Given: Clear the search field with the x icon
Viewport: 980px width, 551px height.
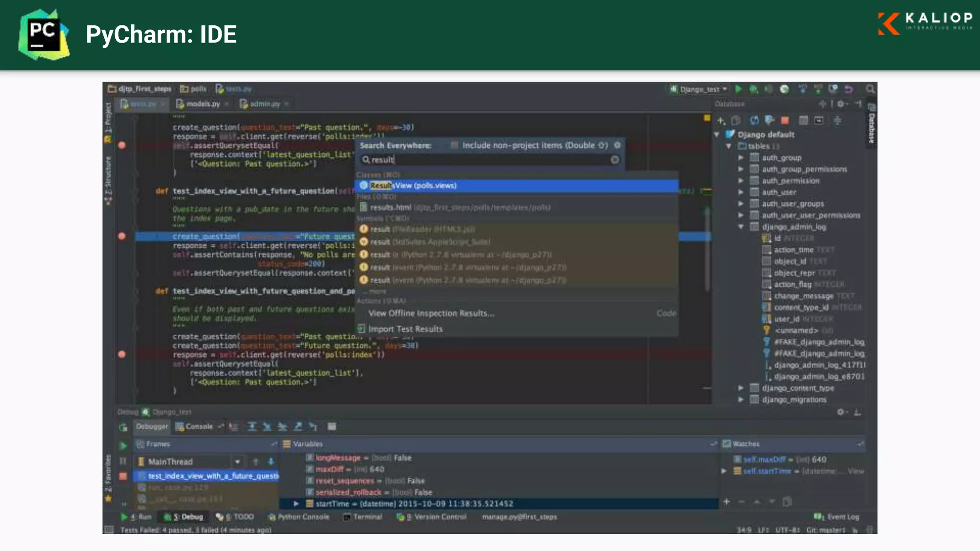Looking at the screenshot, I should [615, 160].
